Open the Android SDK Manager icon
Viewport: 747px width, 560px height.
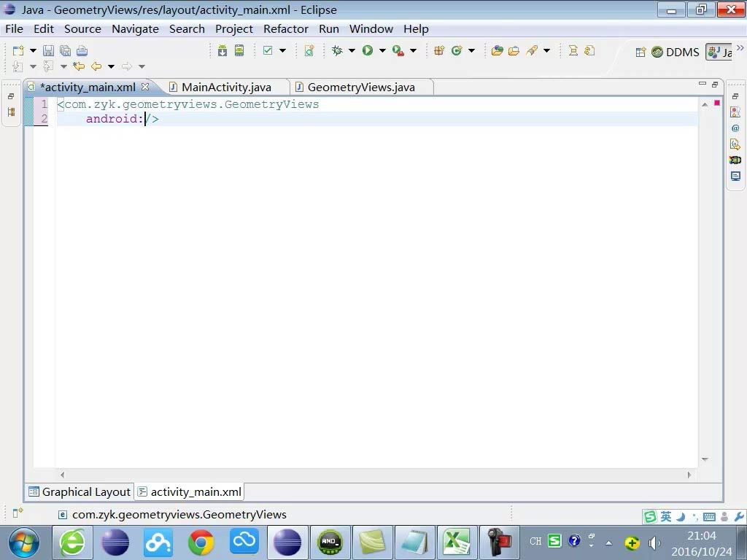pyautogui.click(x=222, y=51)
